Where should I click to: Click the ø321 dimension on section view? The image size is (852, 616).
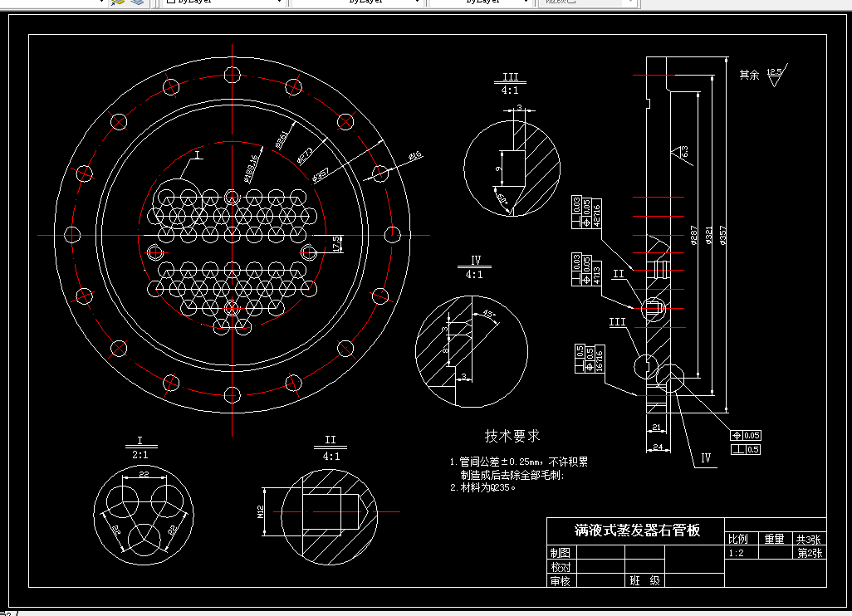pyautogui.click(x=708, y=235)
